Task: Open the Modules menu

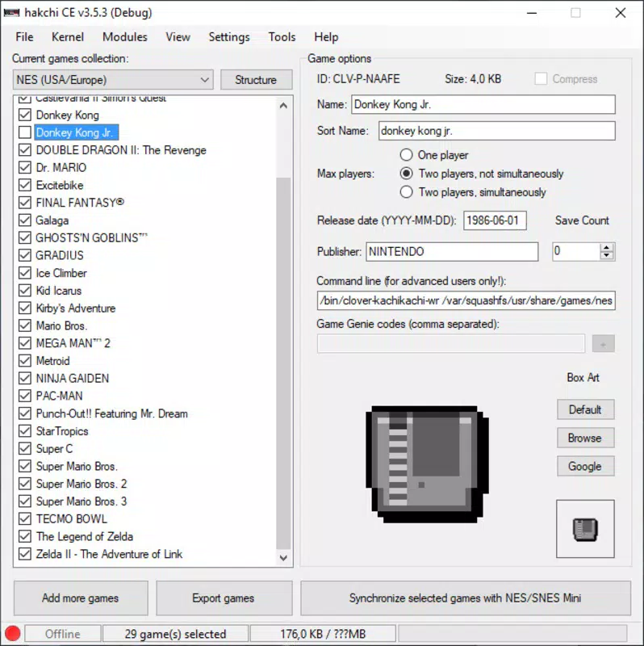Action: (x=125, y=37)
